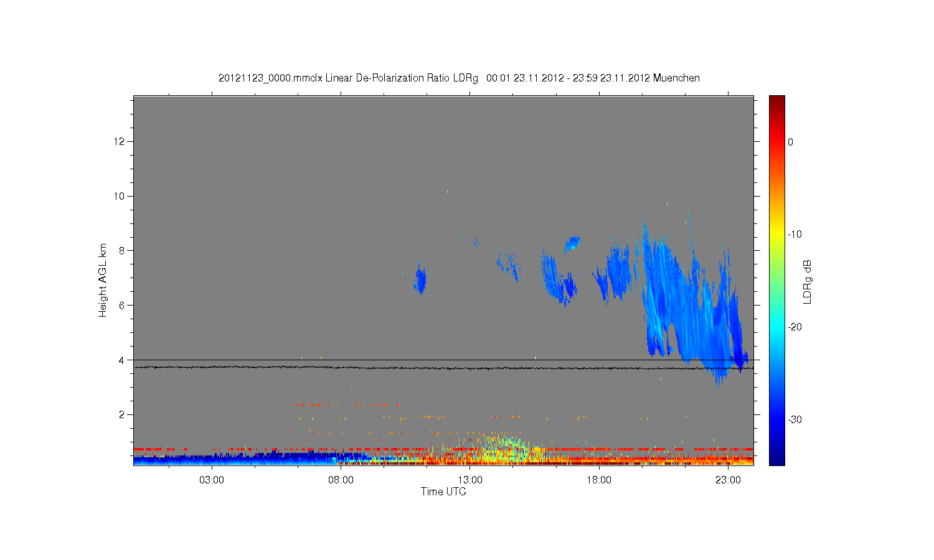Viewport: 934px width, 560px height.
Task: Click the 18:00 time tick label
Action: (599, 480)
